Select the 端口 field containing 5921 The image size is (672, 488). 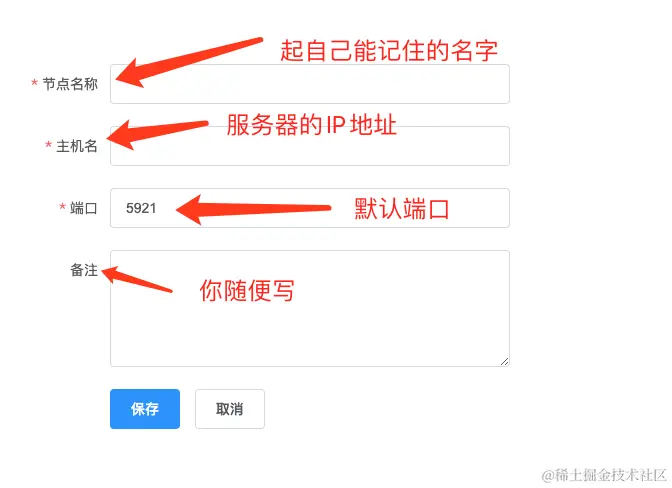pyautogui.click(x=309, y=208)
